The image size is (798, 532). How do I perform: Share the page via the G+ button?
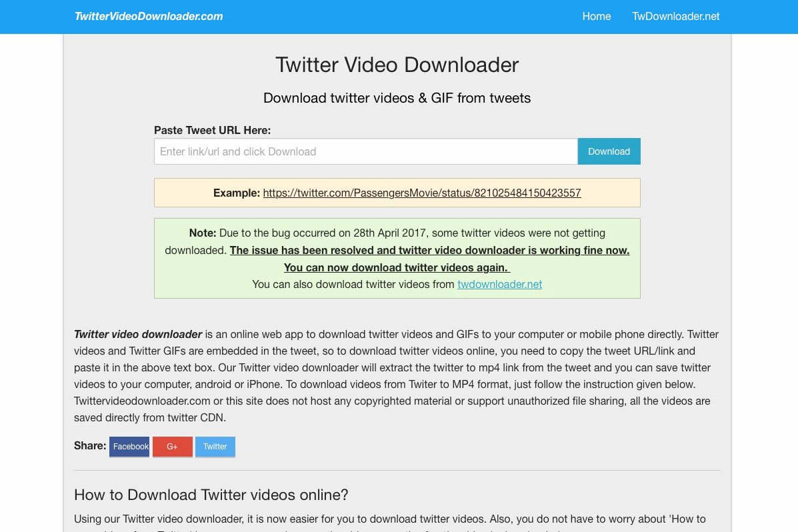173,447
